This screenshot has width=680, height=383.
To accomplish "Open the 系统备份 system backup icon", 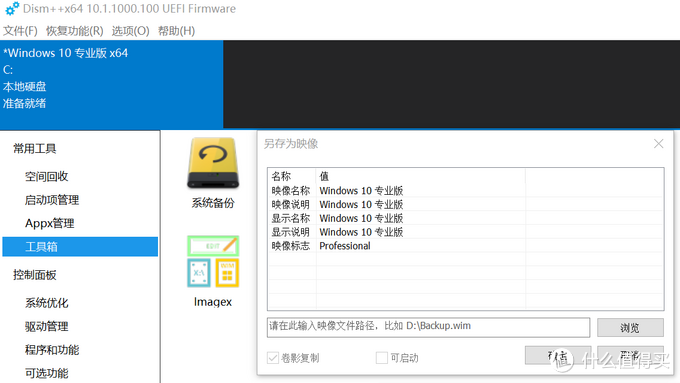I will (x=213, y=164).
